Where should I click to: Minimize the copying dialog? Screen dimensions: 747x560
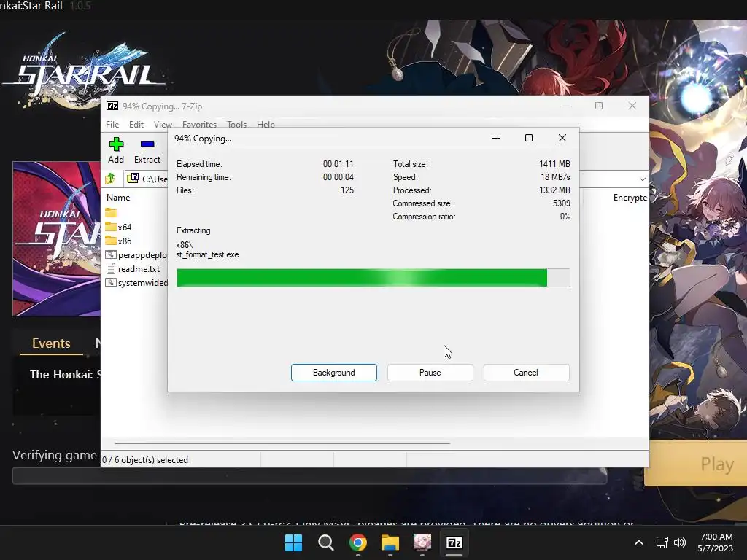[496, 138]
